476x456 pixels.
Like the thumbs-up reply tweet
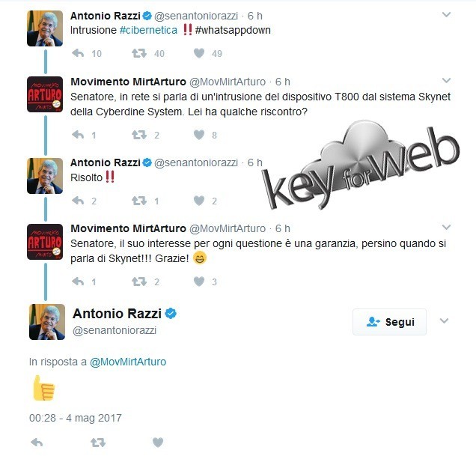[x=158, y=443]
